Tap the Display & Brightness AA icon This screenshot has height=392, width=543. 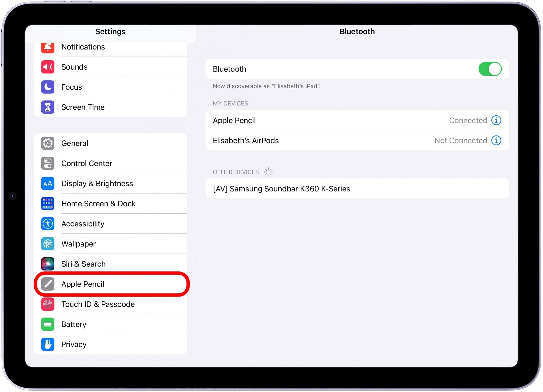click(48, 183)
